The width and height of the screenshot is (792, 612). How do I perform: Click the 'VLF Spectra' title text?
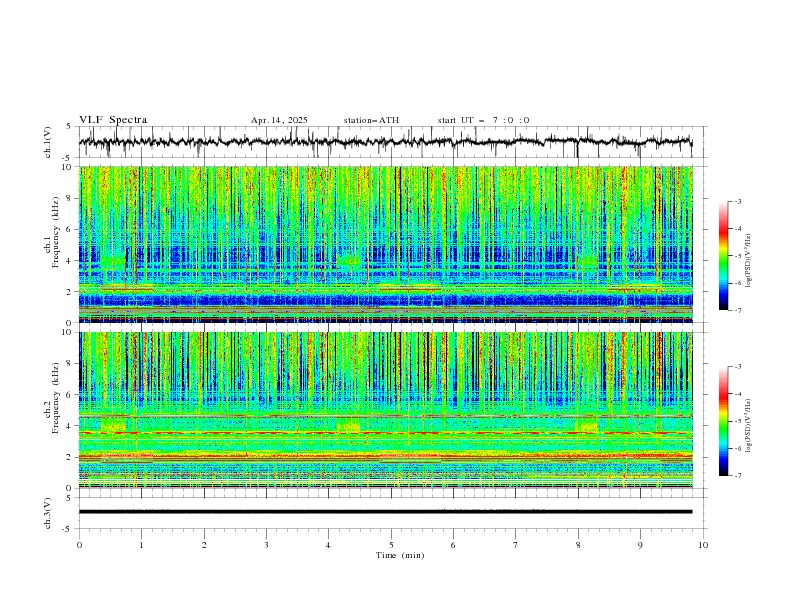(x=113, y=120)
